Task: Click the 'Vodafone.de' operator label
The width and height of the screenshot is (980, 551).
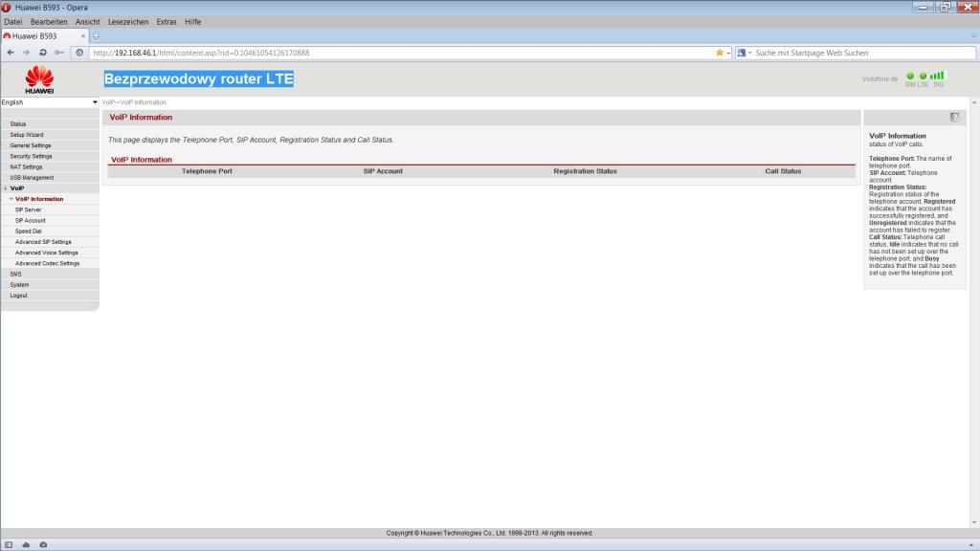Action: [880, 78]
